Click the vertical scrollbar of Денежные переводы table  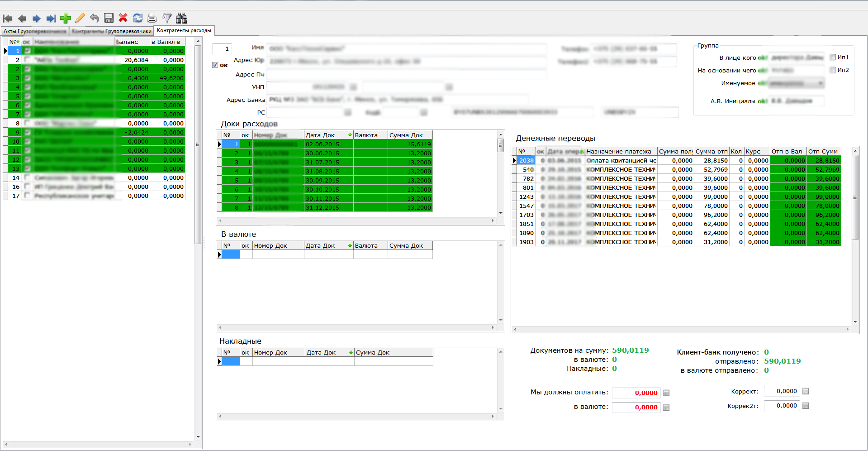click(x=855, y=235)
